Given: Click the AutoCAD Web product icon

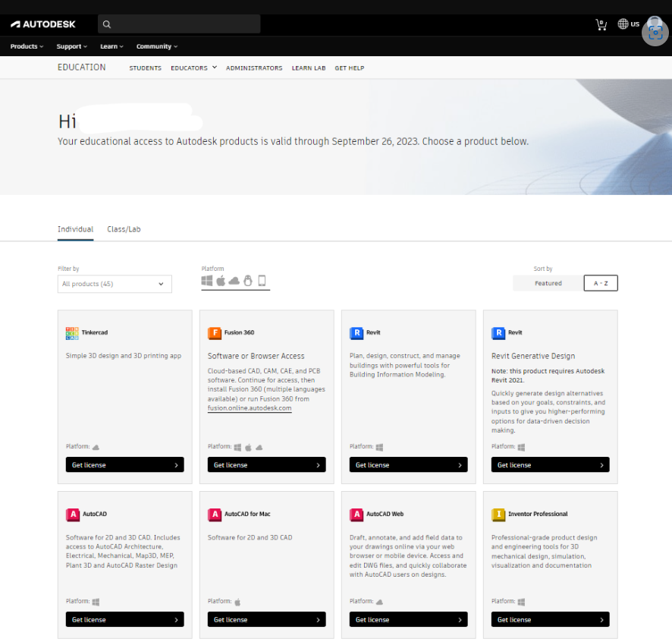Looking at the screenshot, I should click(356, 515).
